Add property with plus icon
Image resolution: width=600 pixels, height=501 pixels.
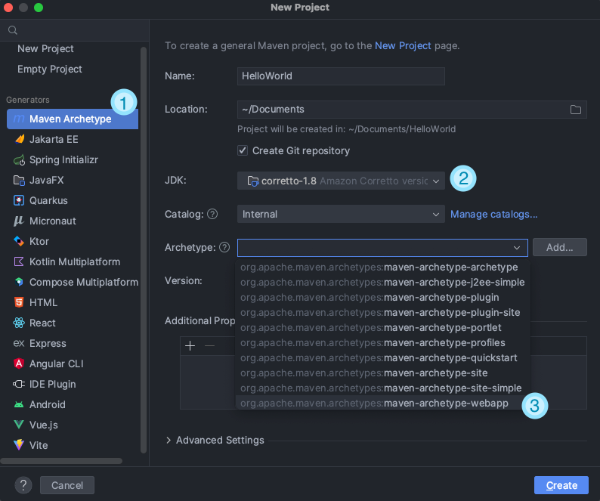pyautogui.click(x=190, y=346)
